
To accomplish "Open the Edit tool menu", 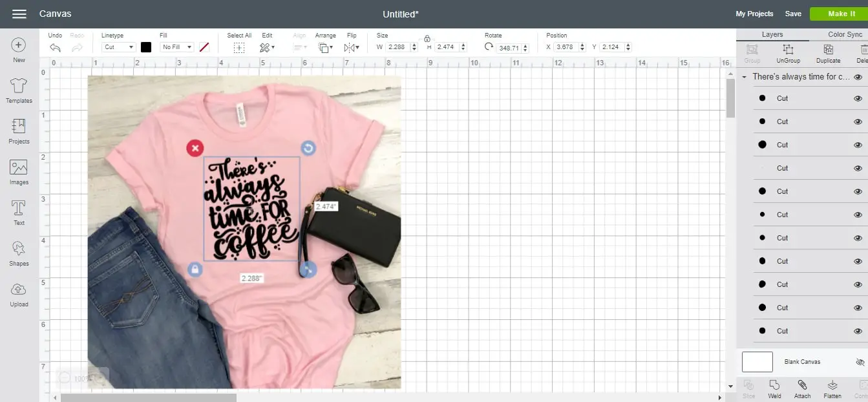I will point(267,48).
